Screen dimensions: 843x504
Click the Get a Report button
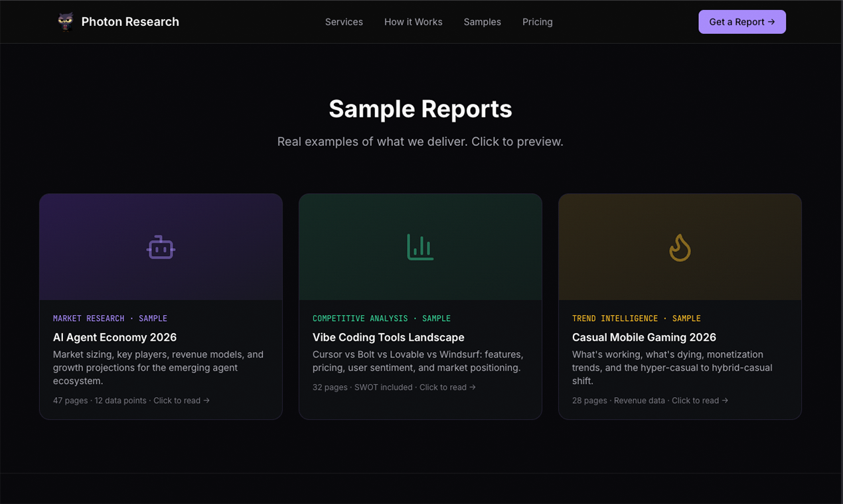741,21
